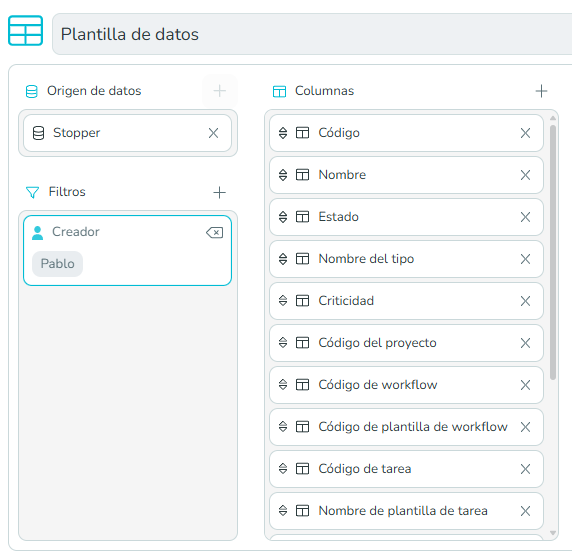Edit the Plantilla de datos title field
This screenshot has width=572, height=559.
[312, 34]
